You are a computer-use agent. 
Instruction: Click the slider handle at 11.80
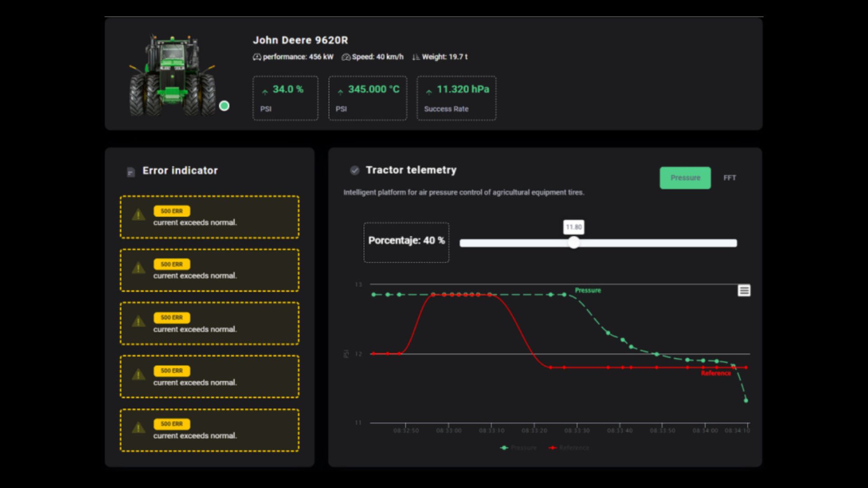tap(574, 243)
